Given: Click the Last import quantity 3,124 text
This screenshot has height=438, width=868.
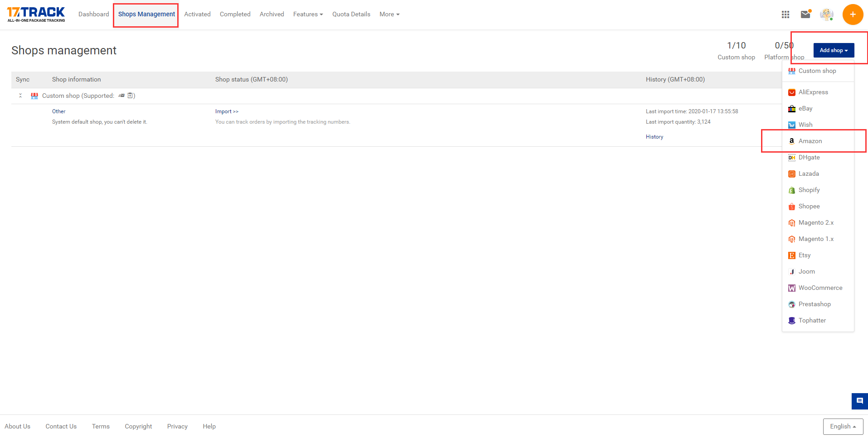Looking at the screenshot, I should 678,122.
